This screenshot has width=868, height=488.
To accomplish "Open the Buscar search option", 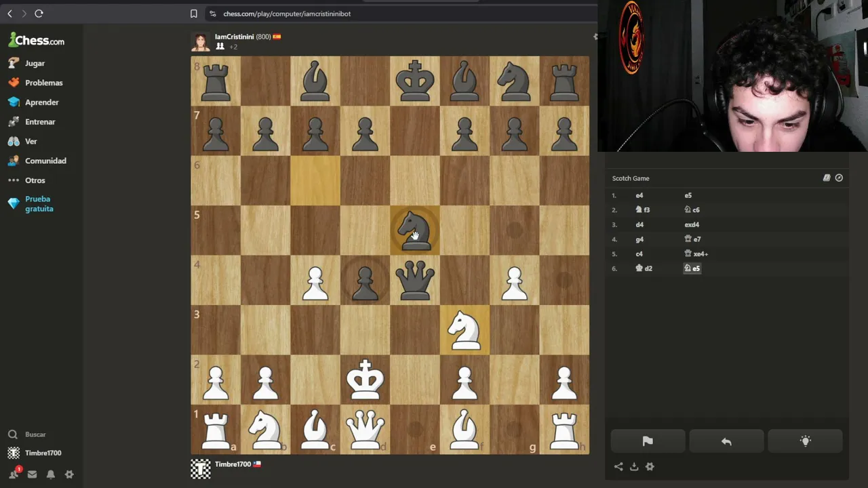I will pos(35,434).
